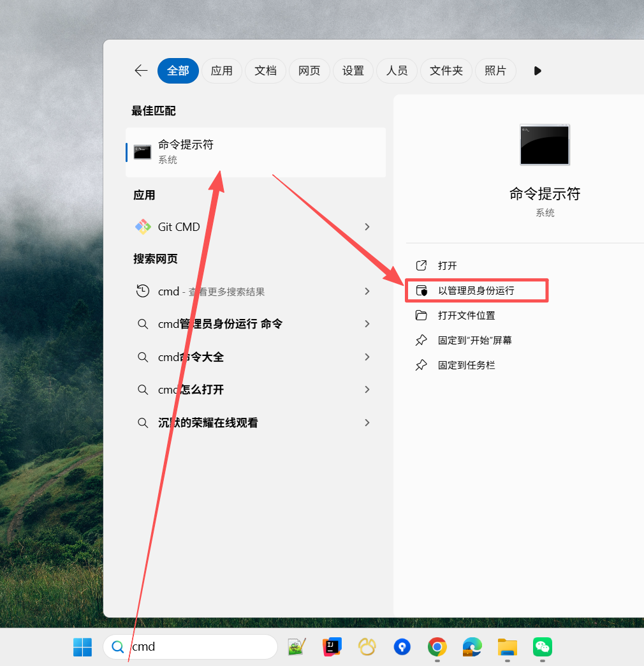Open the Navicat taskbar icon
Viewport: 644px width, 666px height.
367,647
